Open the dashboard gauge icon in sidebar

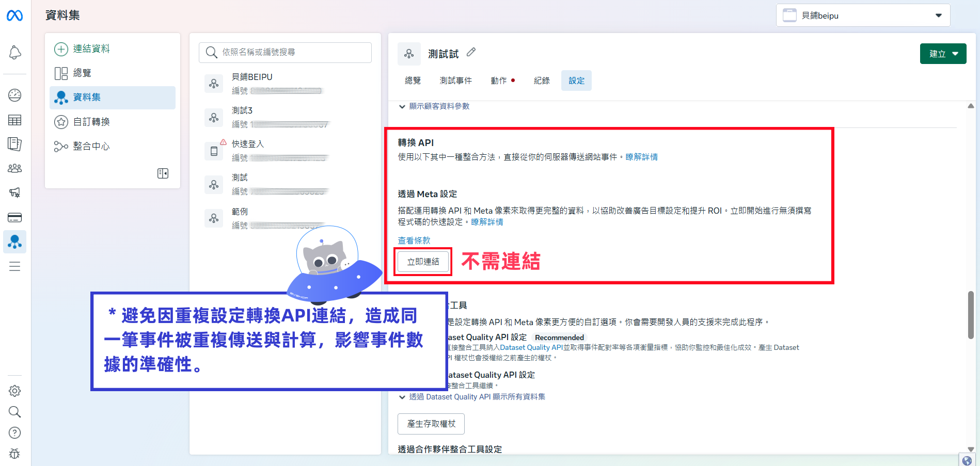click(15, 95)
